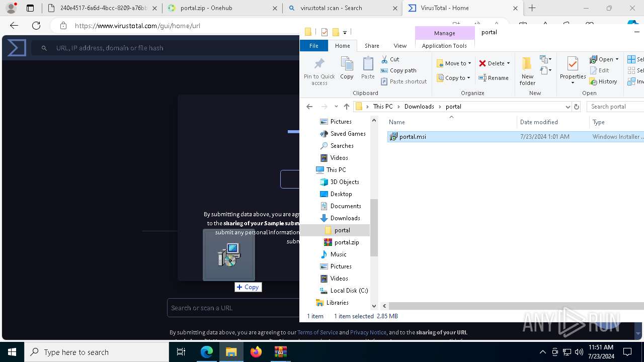The height and width of the screenshot is (362, 644).
Task: Sort by Date modified column
Action: pyautogui.click(x=552, y=122)
